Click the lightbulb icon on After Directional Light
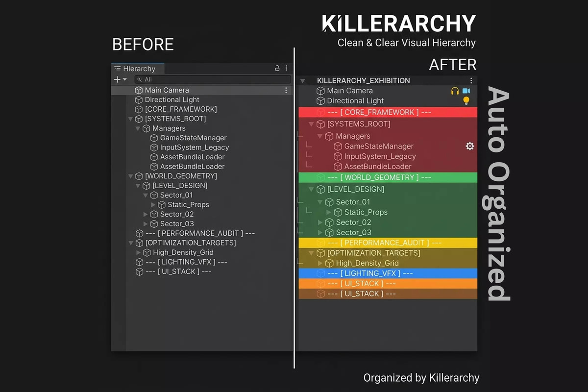 pyautogui.click(x=466, y=100)
